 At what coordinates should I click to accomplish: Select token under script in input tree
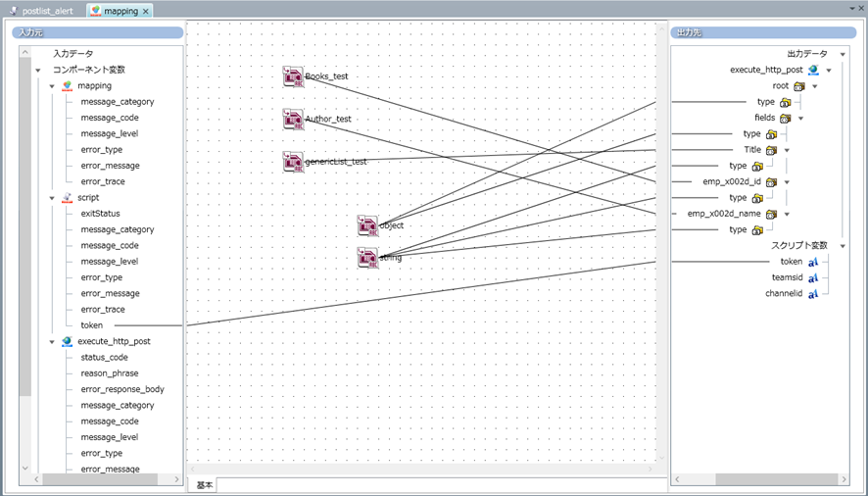[91, 325]
